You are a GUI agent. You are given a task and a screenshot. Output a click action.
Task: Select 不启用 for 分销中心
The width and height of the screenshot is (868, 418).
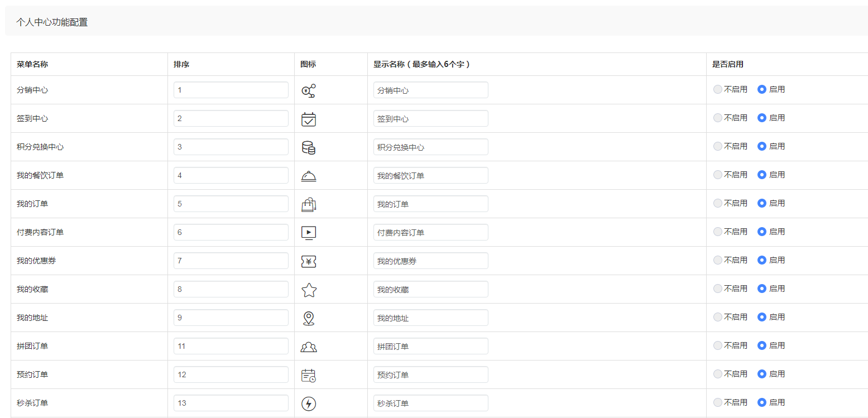tap(718, 89)
